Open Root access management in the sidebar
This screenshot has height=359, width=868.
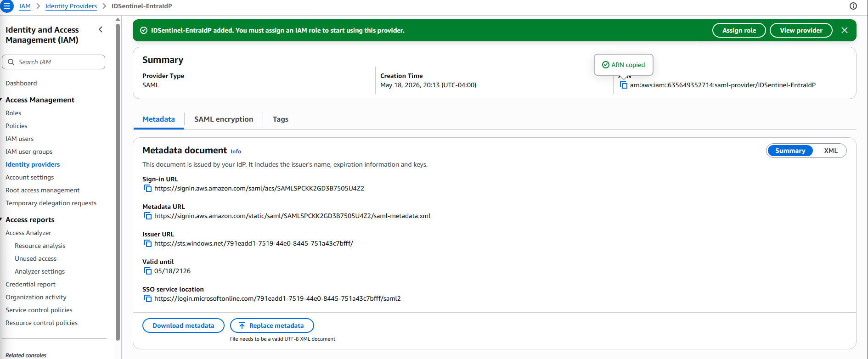pos(42,190)
